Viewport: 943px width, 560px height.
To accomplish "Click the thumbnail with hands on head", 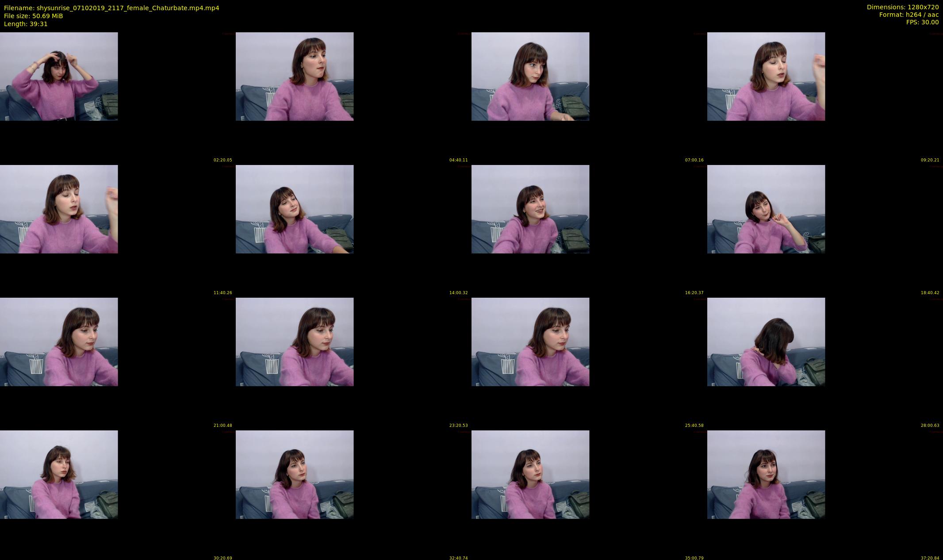I will pos(59,76).
